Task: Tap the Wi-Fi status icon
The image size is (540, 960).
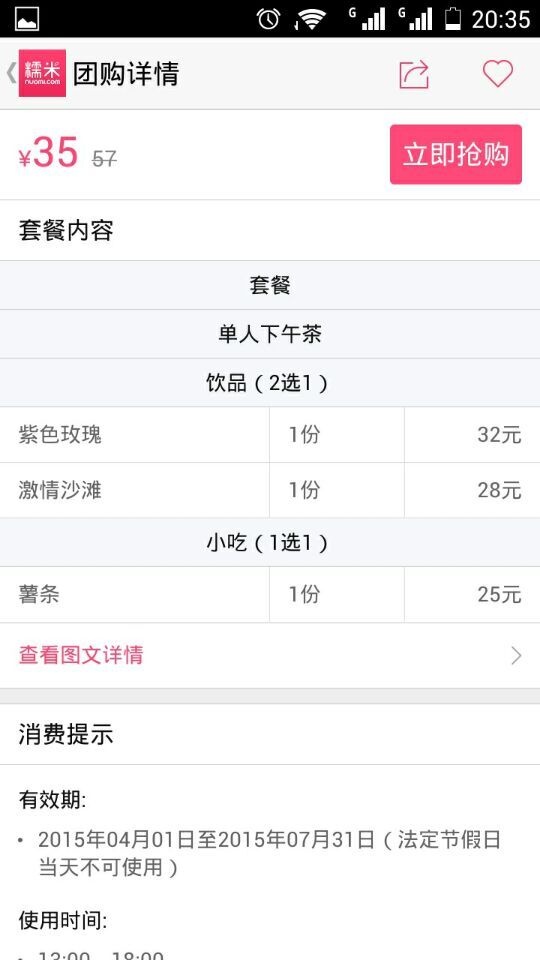Action: pos(311,19)
